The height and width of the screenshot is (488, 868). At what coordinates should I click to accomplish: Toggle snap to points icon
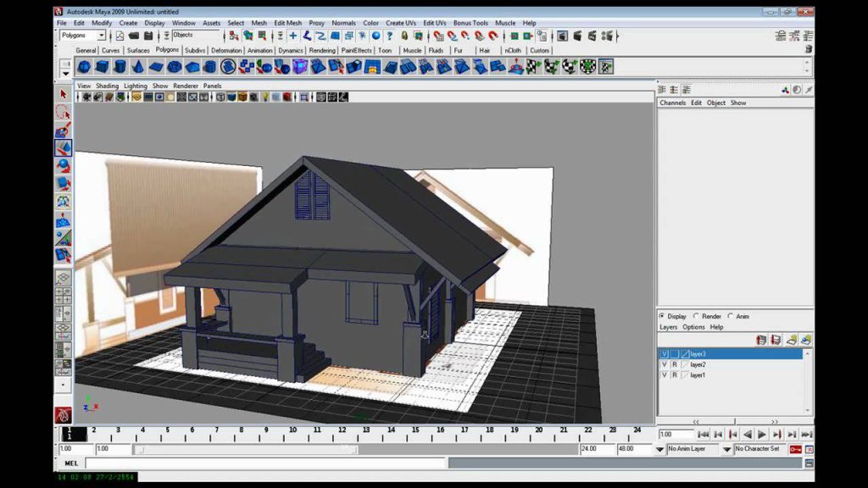[465, 36]
